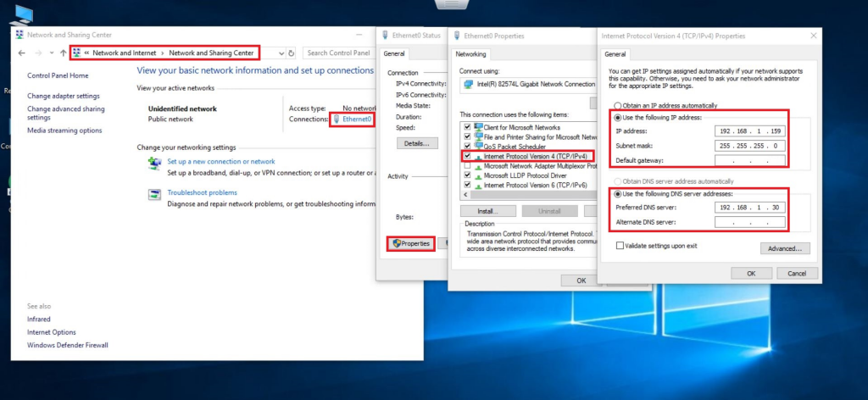Image resolution: width=868 pixels, height=400 pixels.
Task: Enable Microsoft Network Adapter Multiplexor Protocol checkbox
Action: [x=466, y=166]
